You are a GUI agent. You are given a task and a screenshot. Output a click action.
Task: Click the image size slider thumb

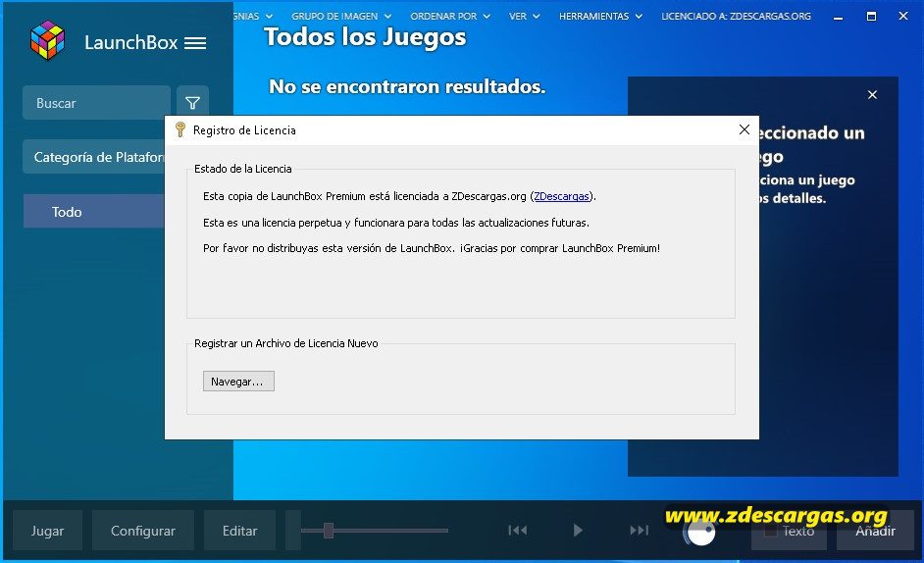pyautogui.click(x=329, y=531)
